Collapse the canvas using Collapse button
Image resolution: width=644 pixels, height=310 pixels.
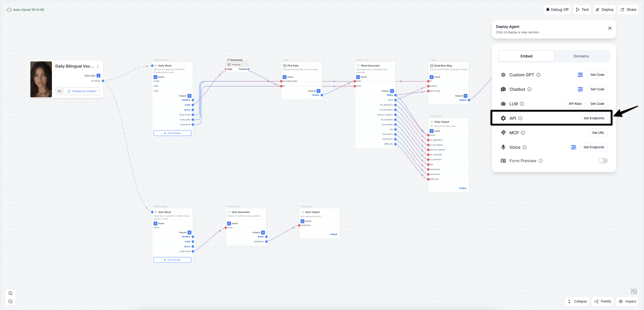click(577, 301)
